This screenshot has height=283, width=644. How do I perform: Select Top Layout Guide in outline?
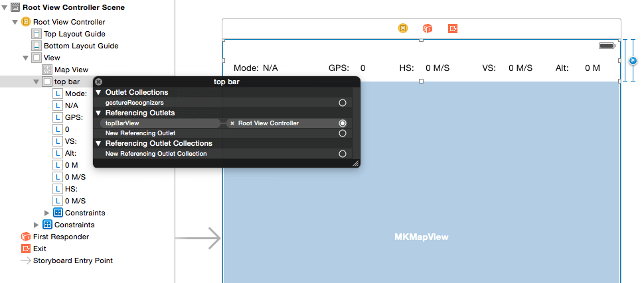pos(74,34)
